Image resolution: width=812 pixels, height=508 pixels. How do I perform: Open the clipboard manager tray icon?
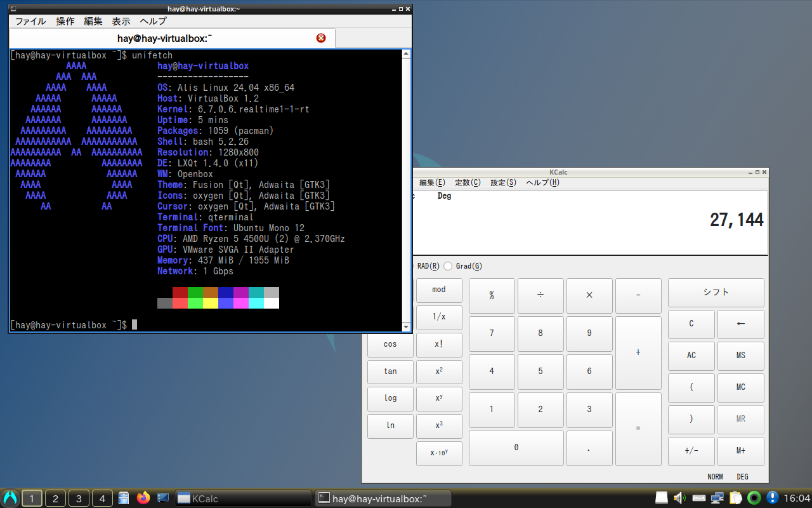[x=736, y=498]
